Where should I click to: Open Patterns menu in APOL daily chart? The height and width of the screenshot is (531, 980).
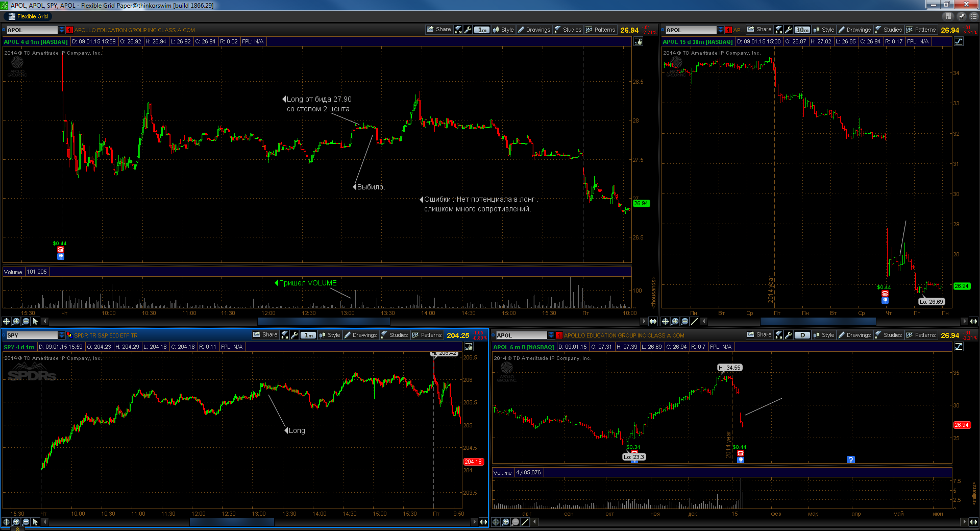point(921,335)
